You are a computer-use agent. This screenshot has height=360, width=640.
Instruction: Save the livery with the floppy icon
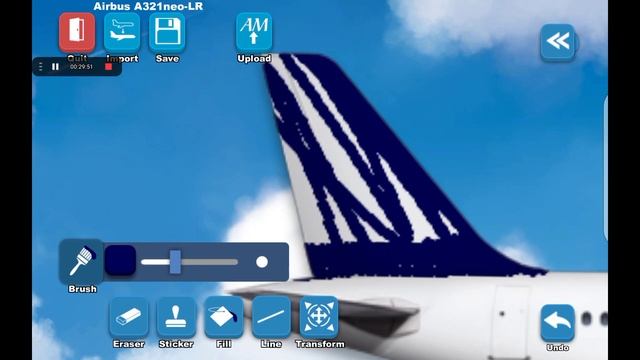pos(167,31)
